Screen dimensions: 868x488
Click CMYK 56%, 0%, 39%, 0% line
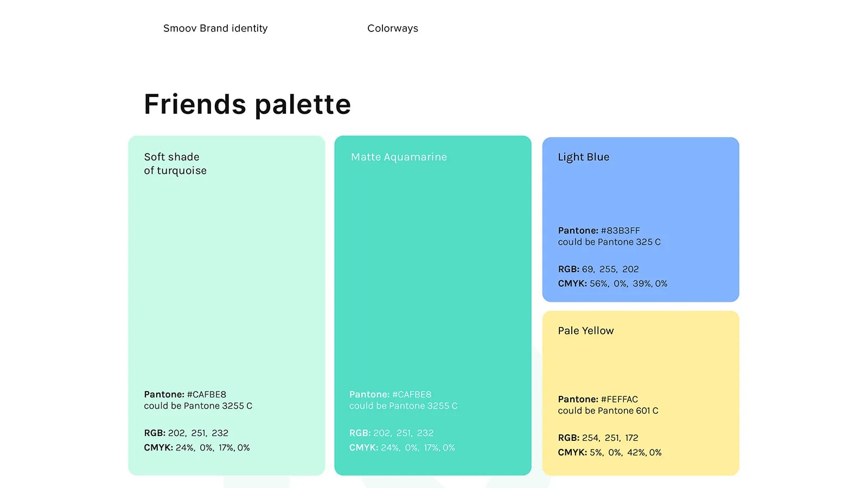612,284
